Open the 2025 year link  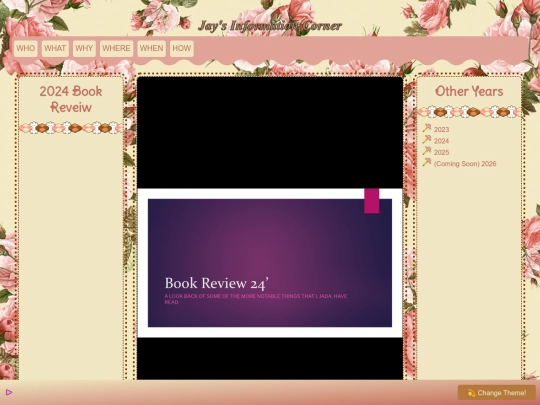[441, 152]
